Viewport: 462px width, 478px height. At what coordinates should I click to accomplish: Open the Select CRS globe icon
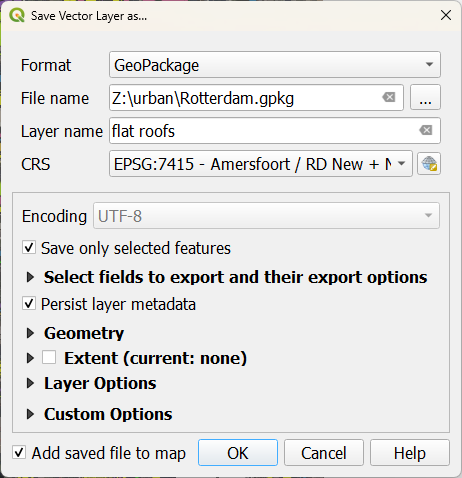(x=429, y=164)
